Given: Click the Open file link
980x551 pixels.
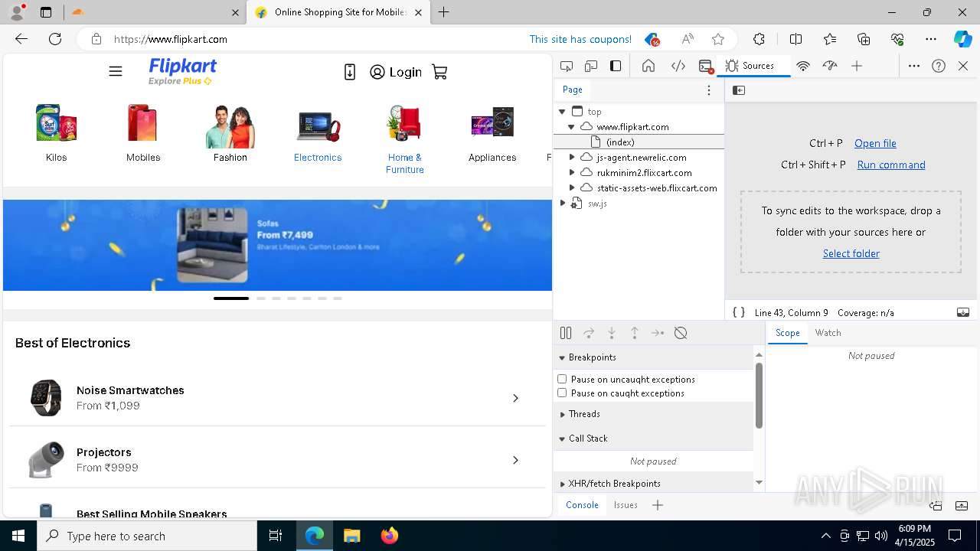Looking at the screenshot, I should (x=875, y=143).
